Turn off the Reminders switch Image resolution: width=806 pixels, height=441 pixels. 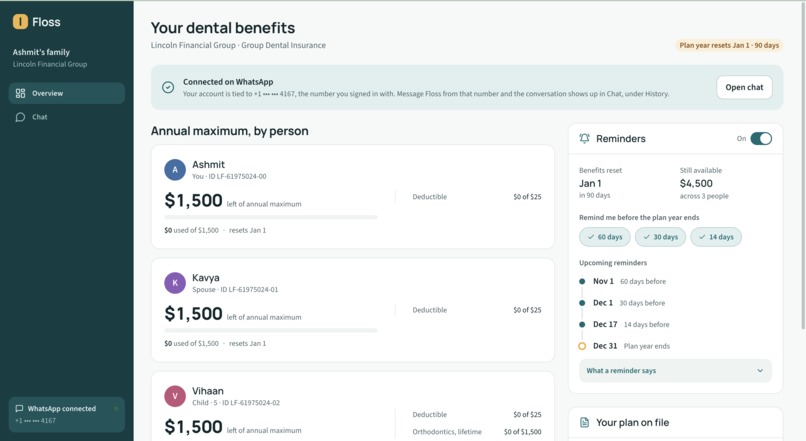click(x=761, y=138)
